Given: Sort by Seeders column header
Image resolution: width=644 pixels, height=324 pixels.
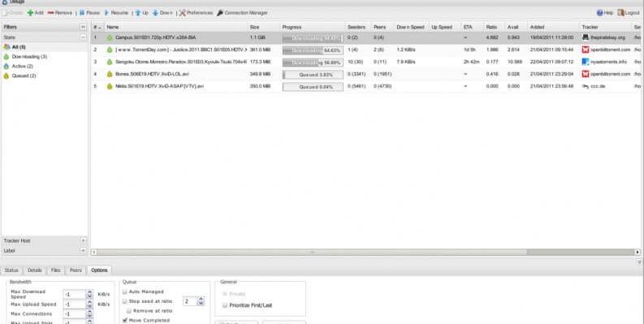Looking at the screenshot, I should 357,27.
